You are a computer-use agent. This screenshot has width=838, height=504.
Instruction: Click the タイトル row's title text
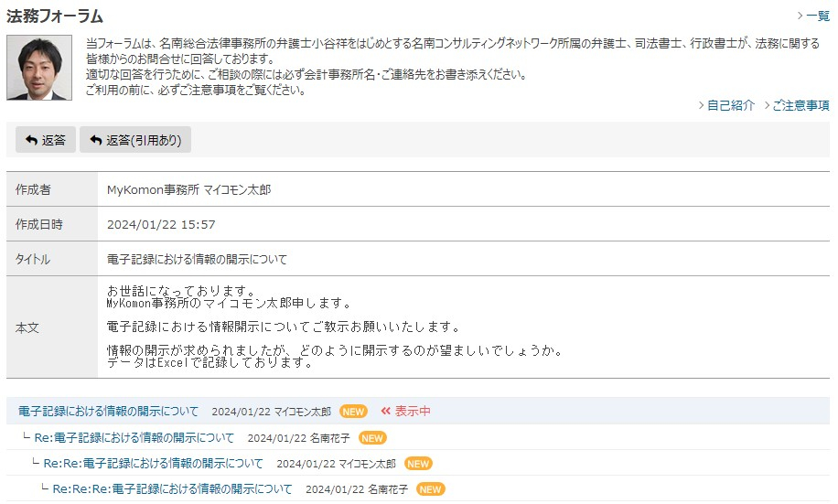coord(197,259)
